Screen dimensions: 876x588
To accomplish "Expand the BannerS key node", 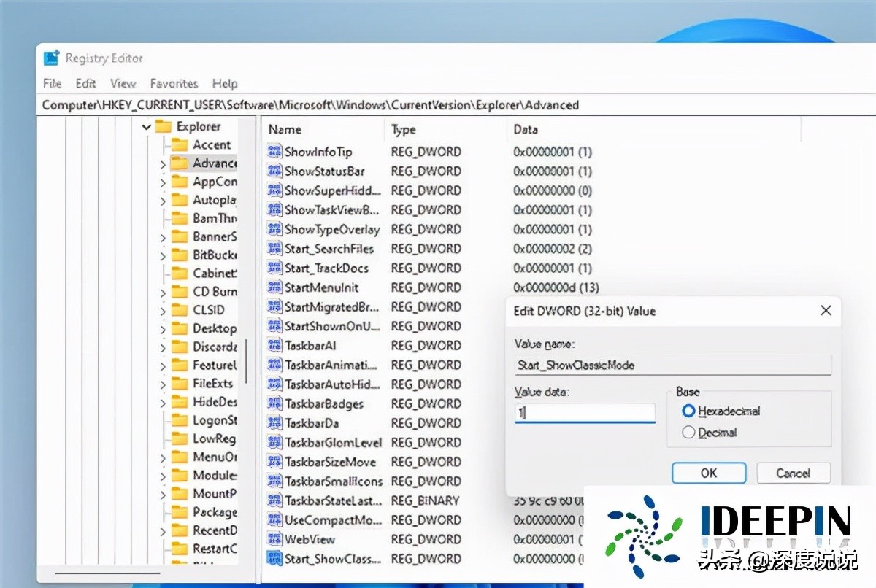I will click(163, 237).
